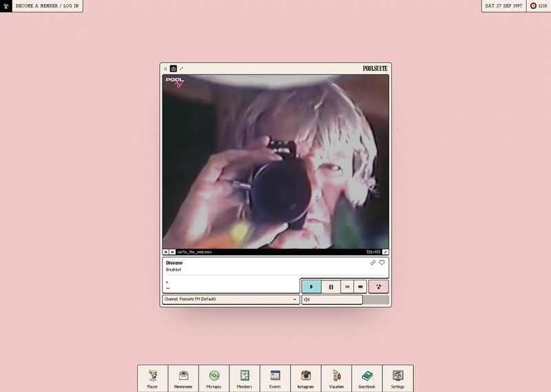The width and height of the screenshot is (551, 392).
Task: Launch Events from the dock
Action: point(275,378)
